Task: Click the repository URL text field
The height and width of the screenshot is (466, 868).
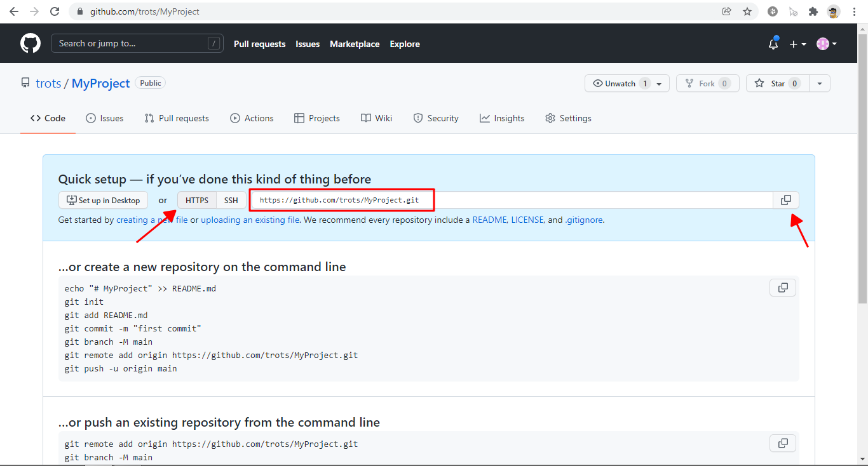Action: (512, 200)
